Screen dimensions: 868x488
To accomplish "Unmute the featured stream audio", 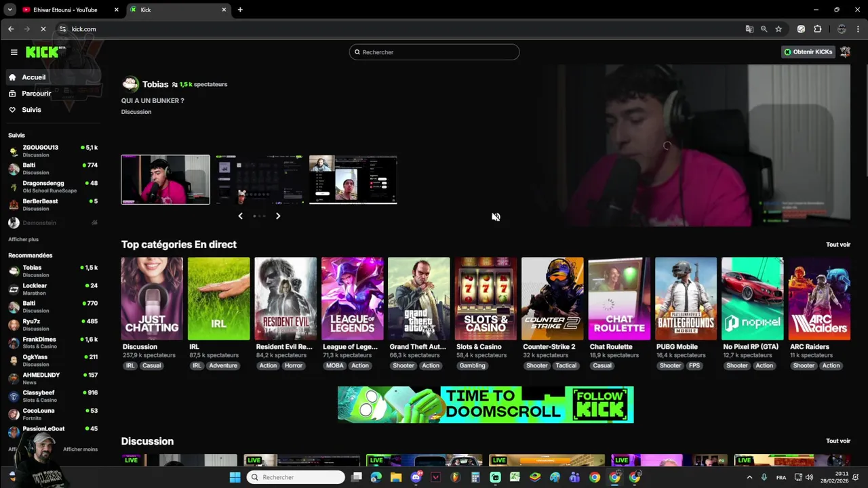I will (496, 217).
